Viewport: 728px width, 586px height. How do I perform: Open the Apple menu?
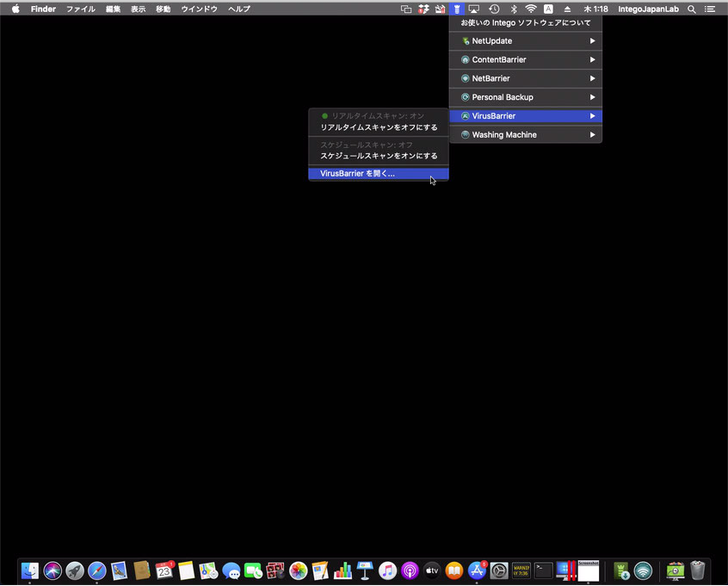tap(15, 9)
